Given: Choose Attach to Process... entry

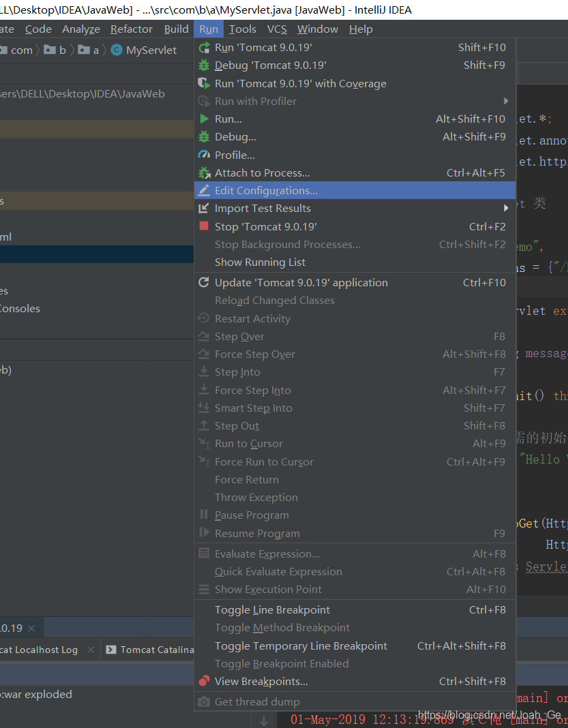Looking at the screenshot, I should pos(355,172).
